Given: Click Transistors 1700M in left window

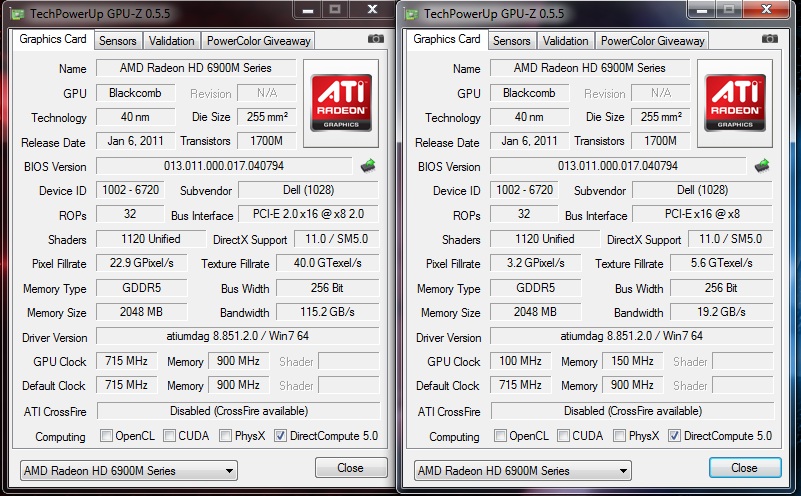Looking at the screenshot, I should point(267,141).
